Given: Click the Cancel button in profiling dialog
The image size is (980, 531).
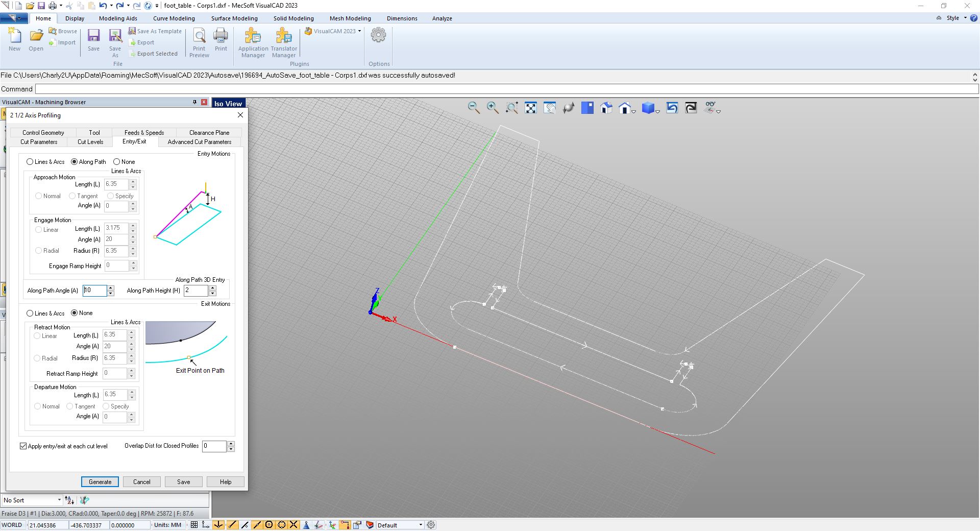Looking at the screenshot, I should pyautogui.click(x=142, y=482).
